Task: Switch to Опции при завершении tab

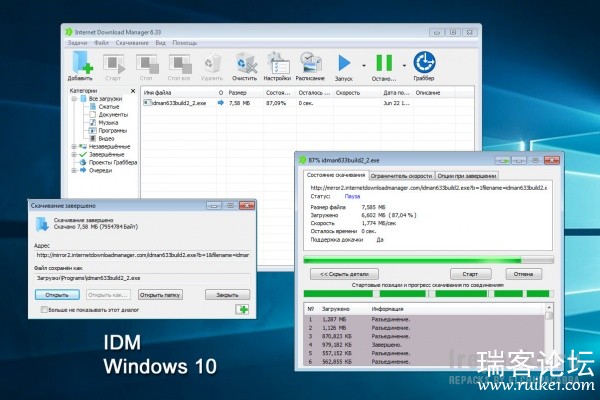Action: tap(466, 176)
